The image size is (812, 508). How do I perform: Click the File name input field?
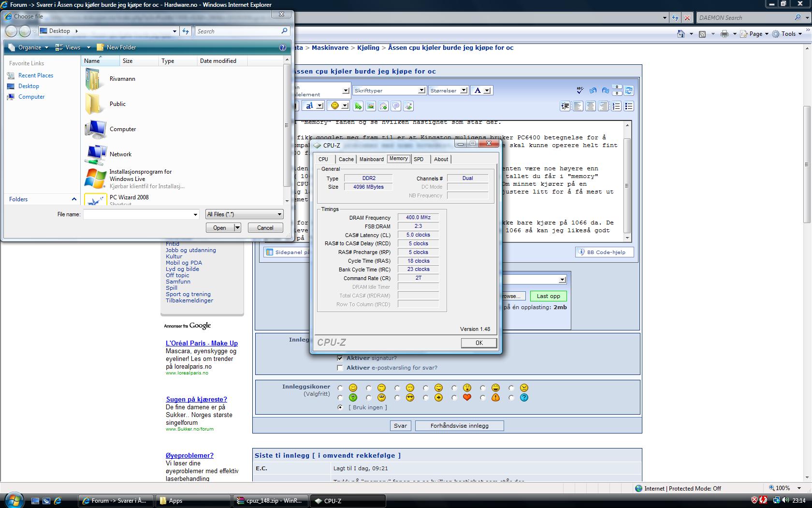coord(138,214)
